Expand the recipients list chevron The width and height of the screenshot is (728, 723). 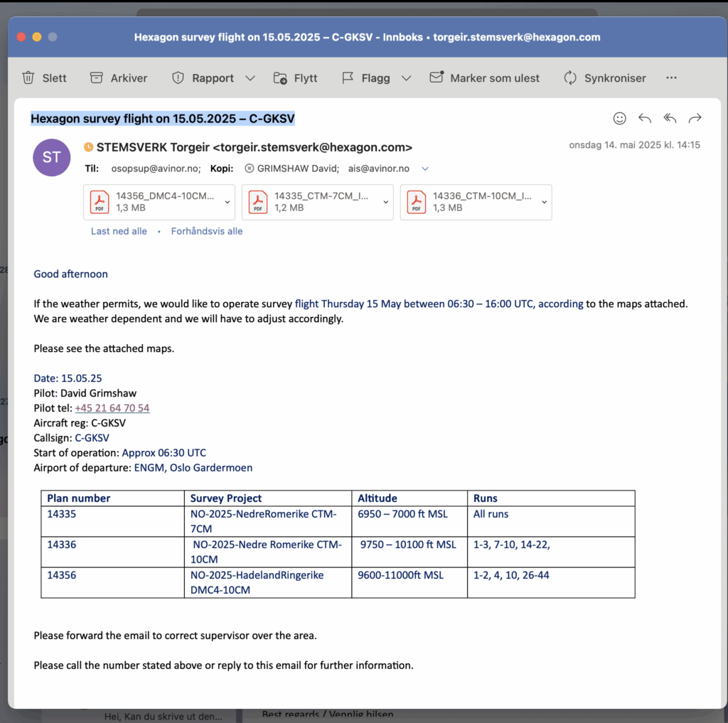click(x=425, y=168)
